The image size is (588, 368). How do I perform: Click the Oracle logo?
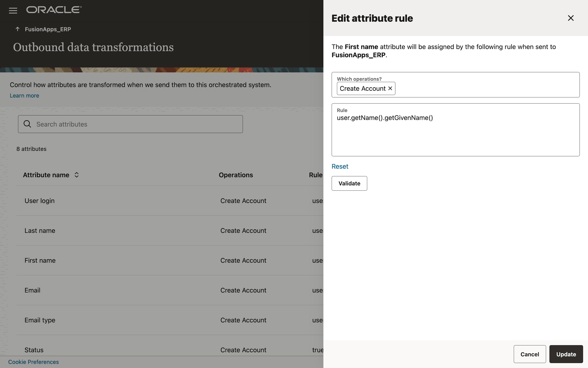54,9
